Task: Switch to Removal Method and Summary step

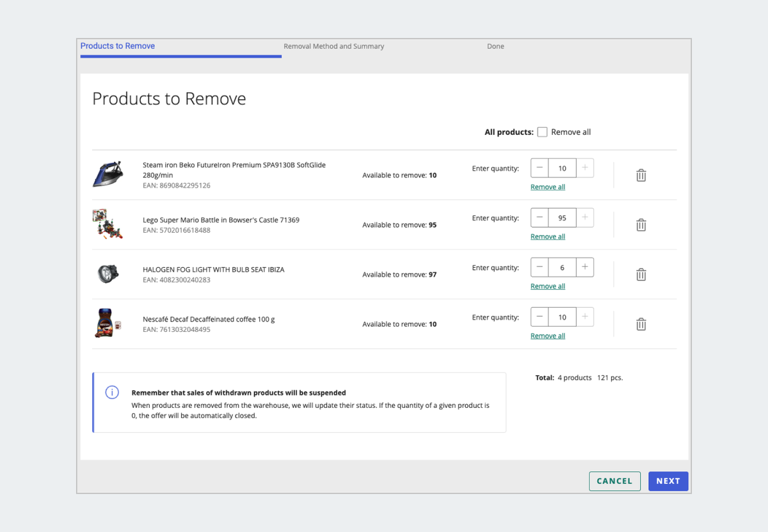Action: [333, 46]
